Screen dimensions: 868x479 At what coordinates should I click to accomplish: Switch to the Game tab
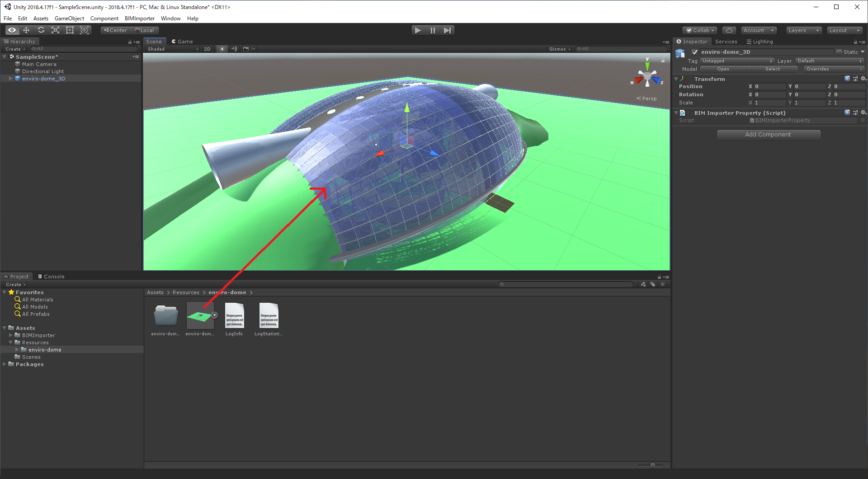pos(183,41)
